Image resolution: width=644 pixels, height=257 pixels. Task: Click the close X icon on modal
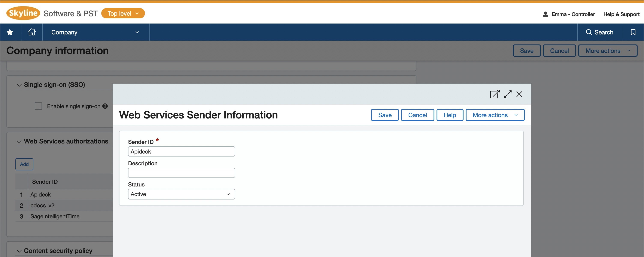coord(519,94)
